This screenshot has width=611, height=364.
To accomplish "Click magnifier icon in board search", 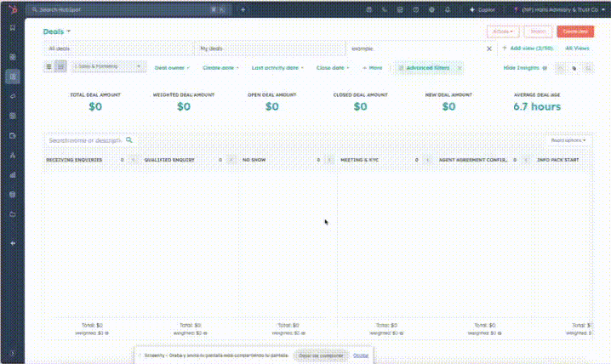I will click(x=129, y=139).
